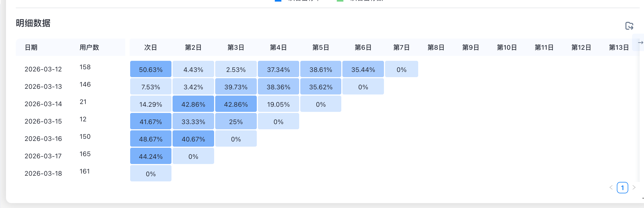
Task: Select page 1 in pagination
Action: (x=622, y=188)
